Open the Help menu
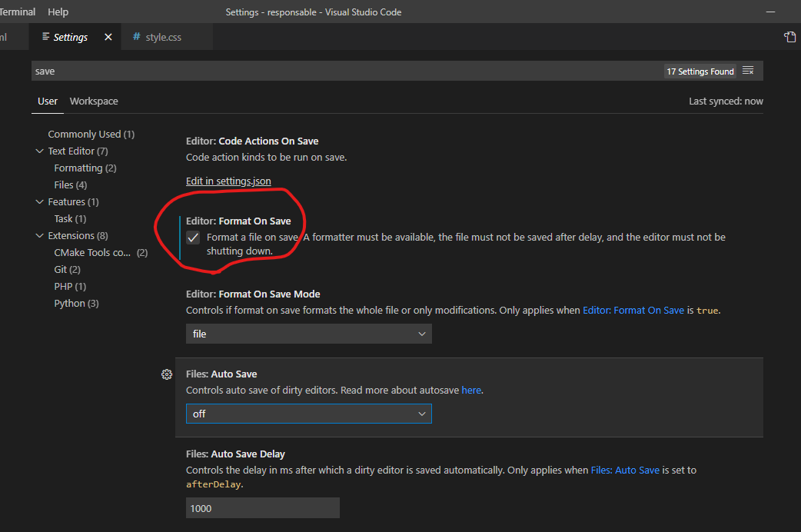This screenshot has width=801, height=532. coord(58,12)
